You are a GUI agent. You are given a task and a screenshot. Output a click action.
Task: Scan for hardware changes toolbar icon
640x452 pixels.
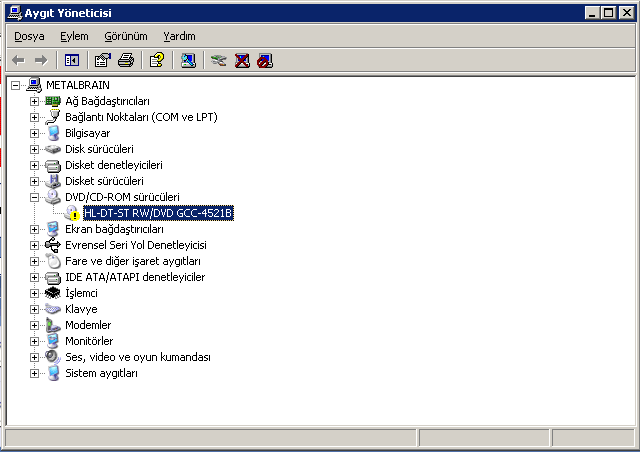pyautogui.click(x=188, y=60)
